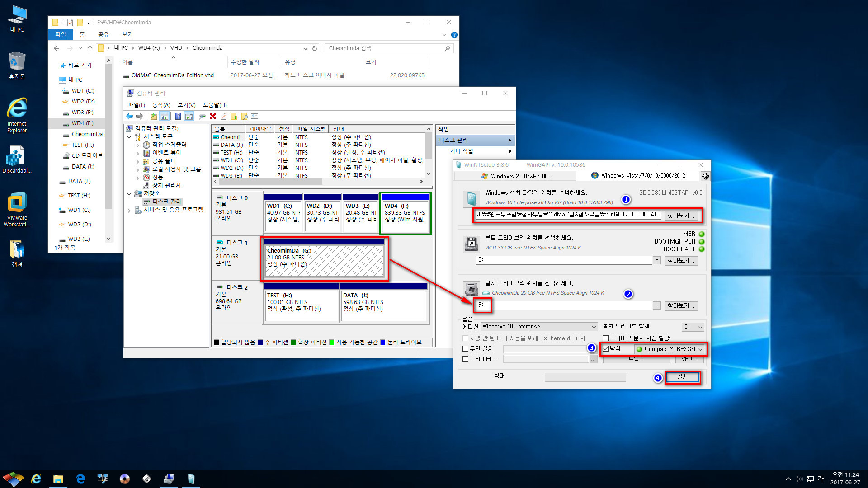This screenshot has height=488, width=868.
Task: Click the folder with green arrow icon
Action: [234, 117]
